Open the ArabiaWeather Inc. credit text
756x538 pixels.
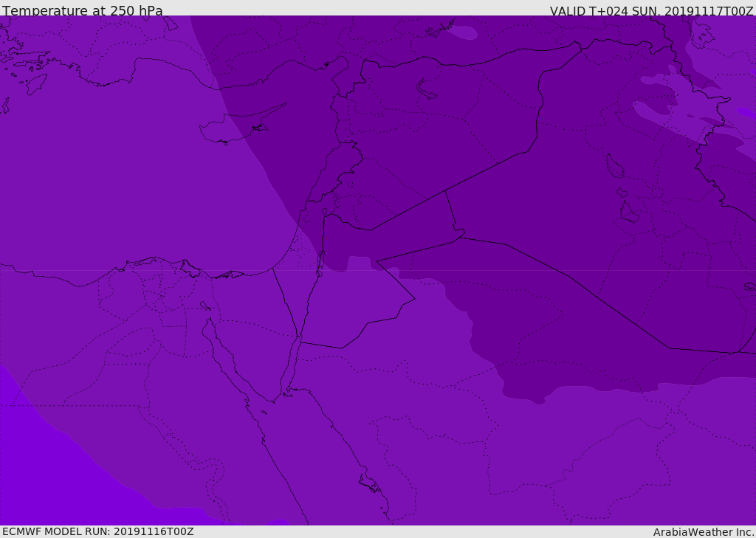(704, 532)
